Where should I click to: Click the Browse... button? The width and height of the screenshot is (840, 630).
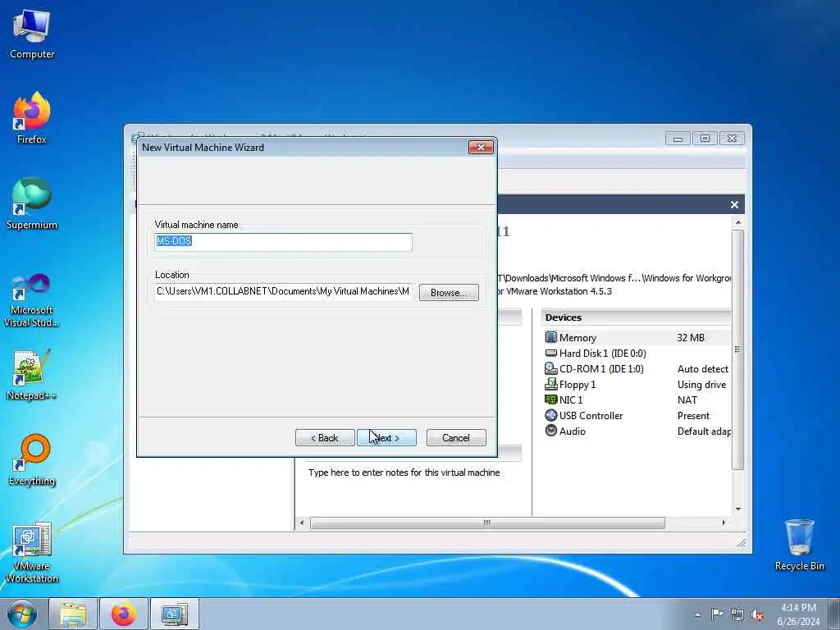449,293
